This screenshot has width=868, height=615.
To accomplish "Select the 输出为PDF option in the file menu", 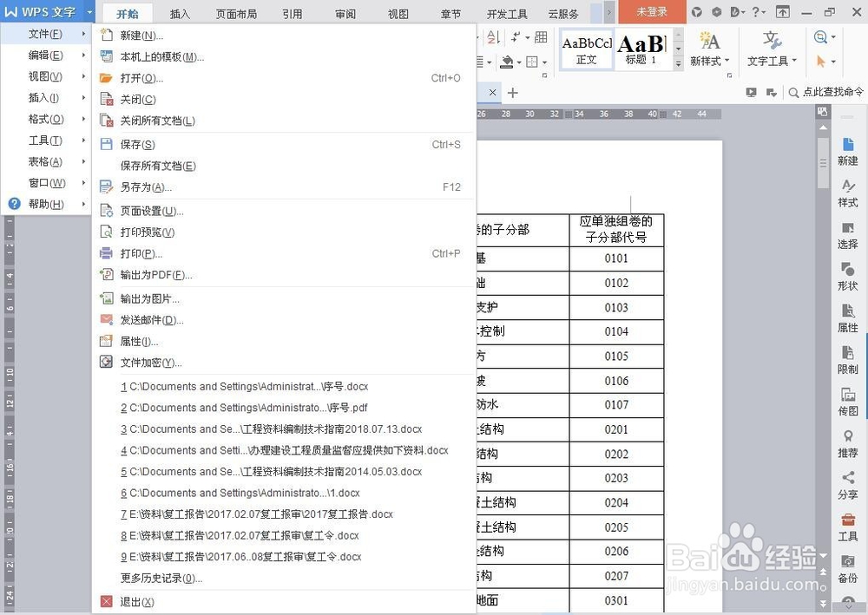I will 155,275.
